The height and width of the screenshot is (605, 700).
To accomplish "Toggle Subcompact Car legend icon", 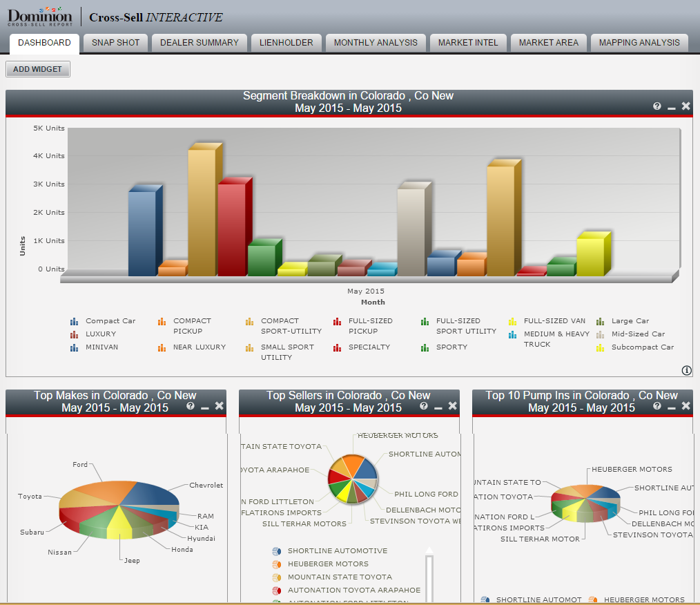I will click(600, 348).
